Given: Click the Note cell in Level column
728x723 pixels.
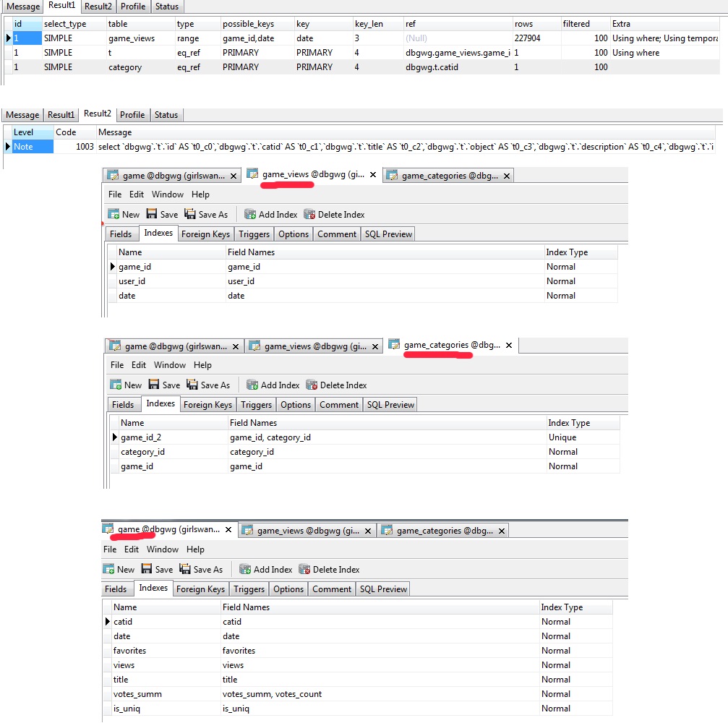Looking at the screenshot, I should click(33, 147).
